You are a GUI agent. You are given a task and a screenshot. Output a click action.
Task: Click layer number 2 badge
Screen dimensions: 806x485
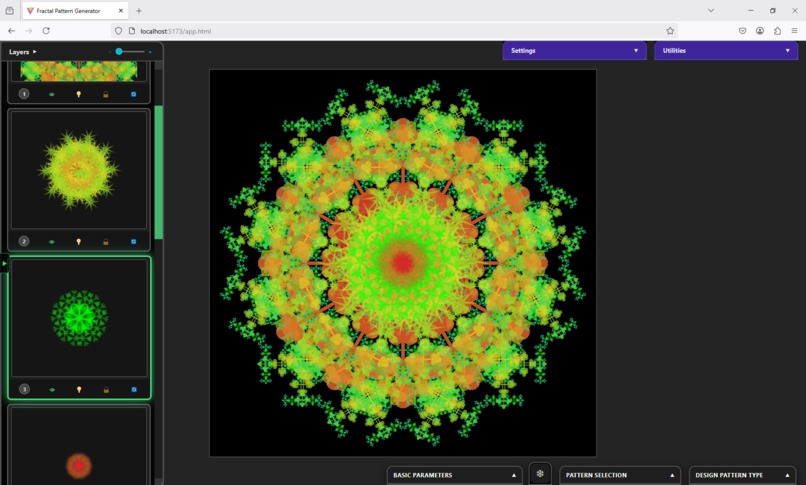24,241
